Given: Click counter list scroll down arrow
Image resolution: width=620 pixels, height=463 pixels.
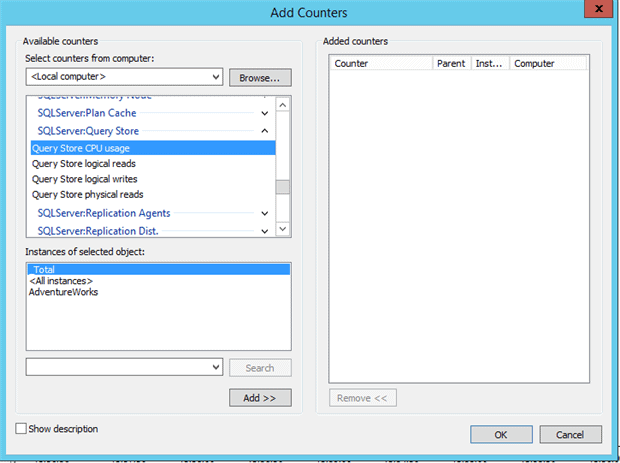Looking at the screenshot, I should [283, 229].
